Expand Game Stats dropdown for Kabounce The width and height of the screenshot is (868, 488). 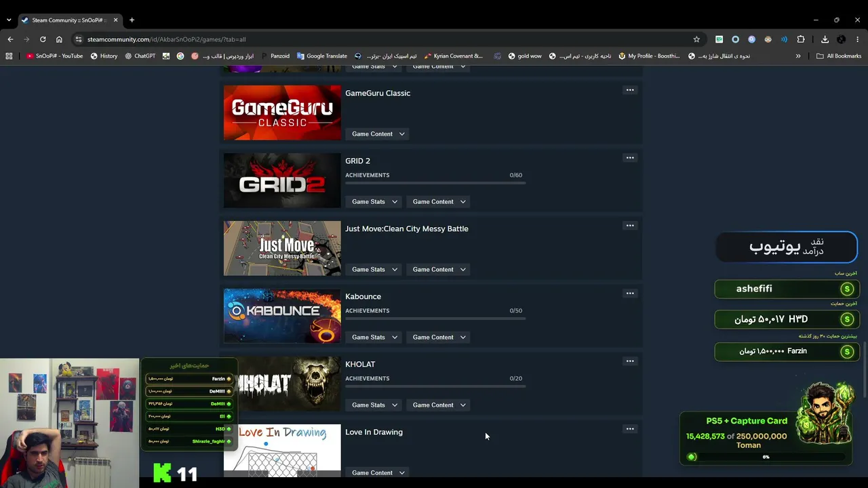pyautogui.click(x=374, y=338)
